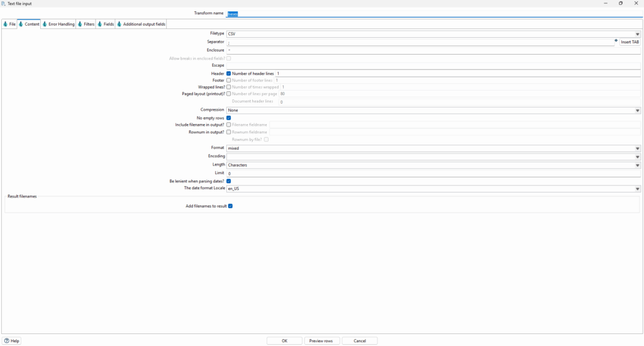Click the Help button

coord(12,341)
